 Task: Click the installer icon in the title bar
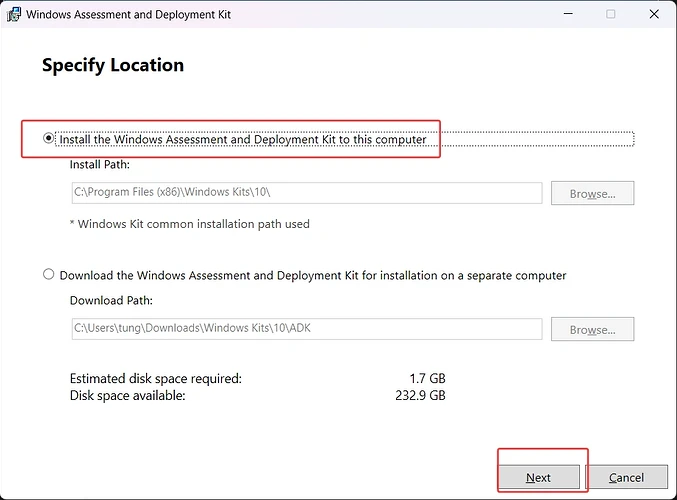click(13, 15)
